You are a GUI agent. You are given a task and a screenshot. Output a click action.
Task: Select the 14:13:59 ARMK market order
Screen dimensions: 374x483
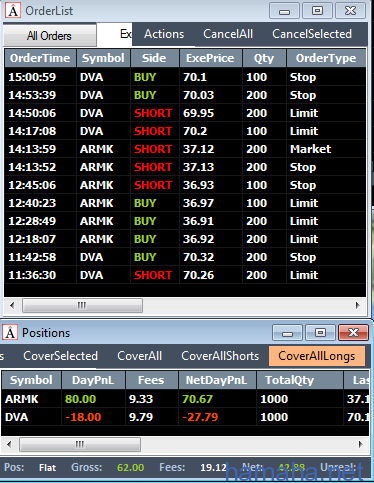click(185, 149)
